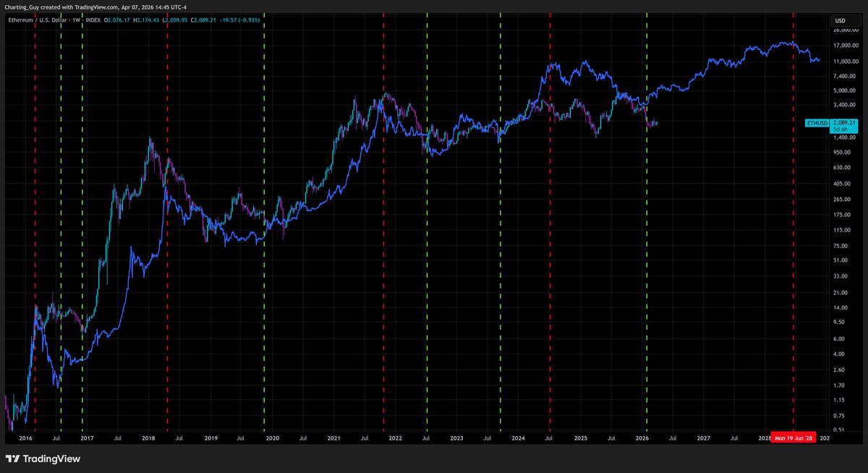Click the Open value 2,076.17

[x=119, y=21]
